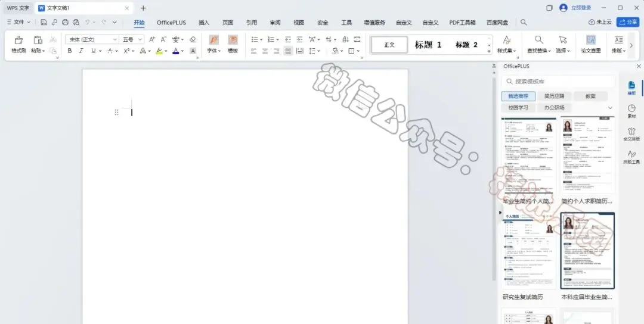The image size is (644, 324).
Task: Open Find and Replace (查找替换) magnifier
Action: pyautogui.click(x=539, y=40)
